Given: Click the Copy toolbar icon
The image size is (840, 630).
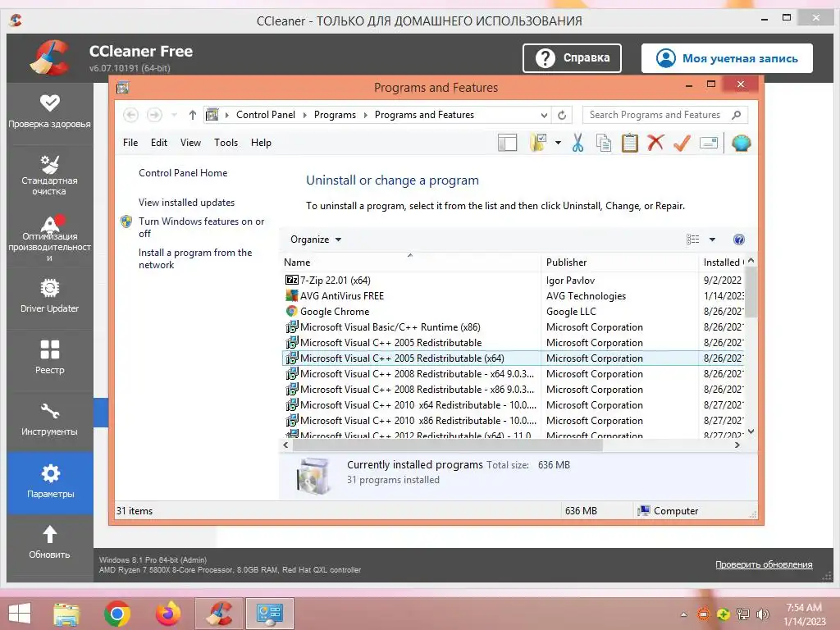Looking at the screenshot, I should pos(604,143).
